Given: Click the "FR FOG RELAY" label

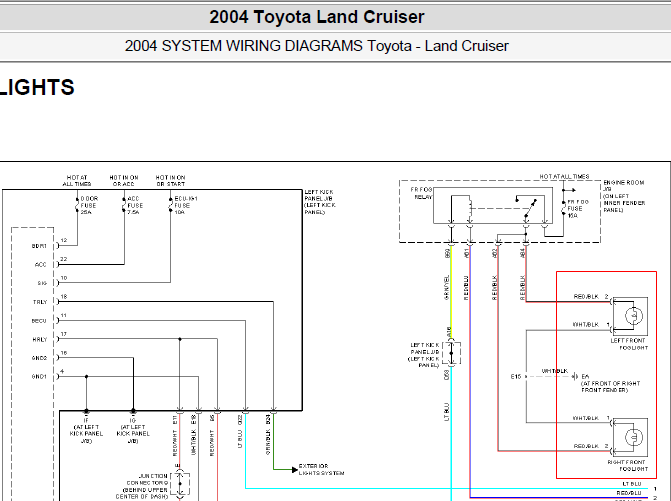Looking at the screenshot, I should (422, 193).
